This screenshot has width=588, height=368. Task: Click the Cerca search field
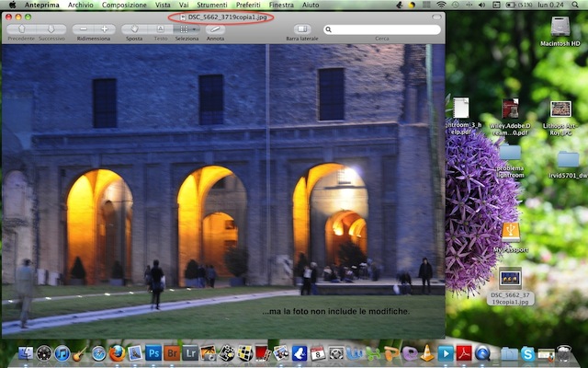[382, 29]
